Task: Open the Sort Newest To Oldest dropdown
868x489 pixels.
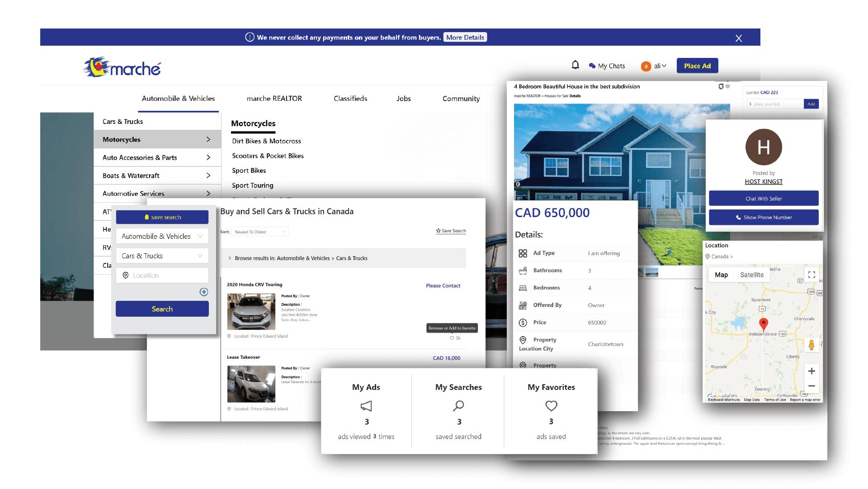Action: tap(260, 232)
